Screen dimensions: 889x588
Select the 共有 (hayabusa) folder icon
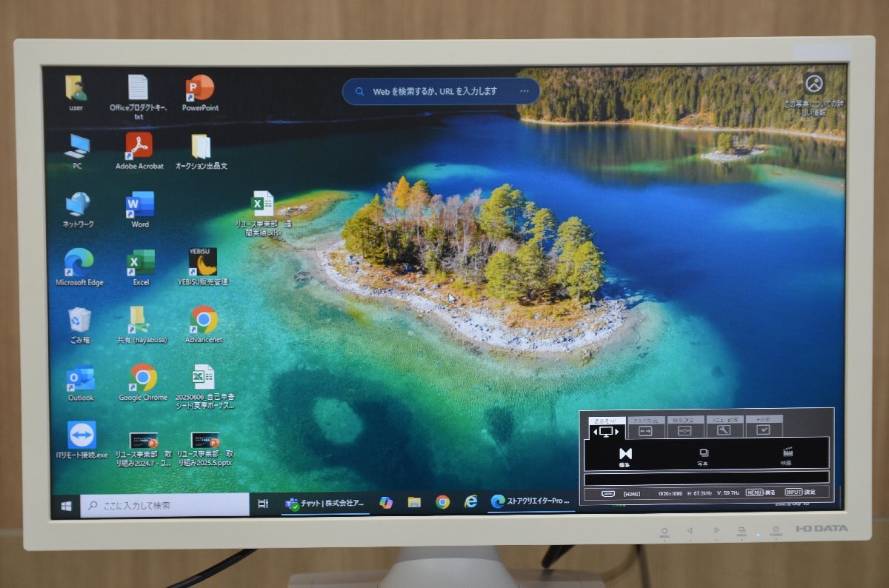point(141,326)
